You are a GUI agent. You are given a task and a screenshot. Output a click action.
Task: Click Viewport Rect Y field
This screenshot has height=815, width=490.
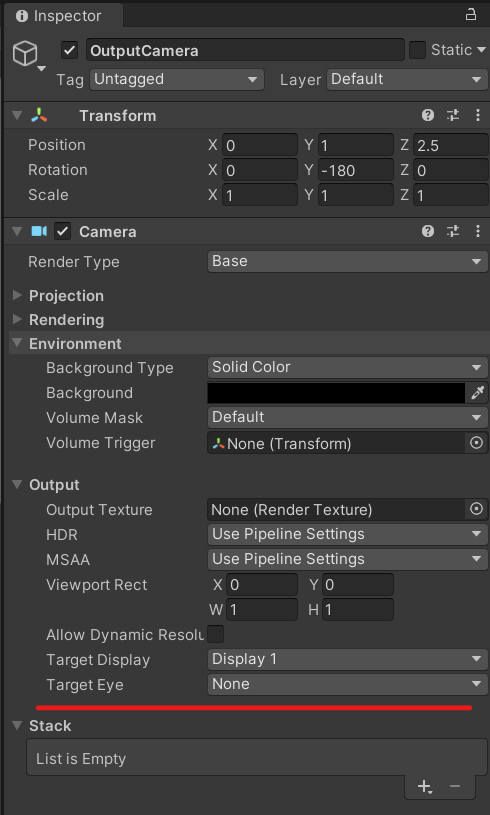(357, 585)
